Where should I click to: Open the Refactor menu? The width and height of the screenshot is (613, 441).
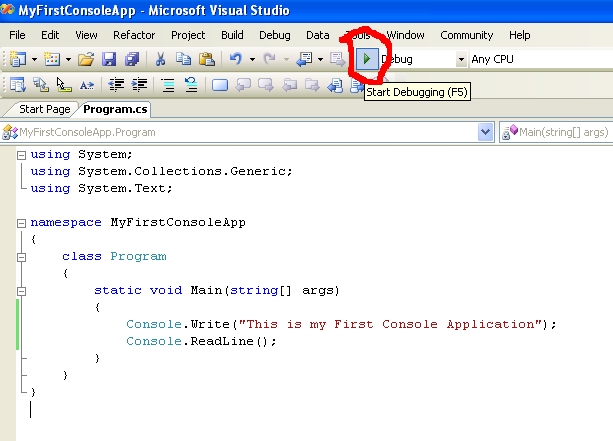(134, 35)
